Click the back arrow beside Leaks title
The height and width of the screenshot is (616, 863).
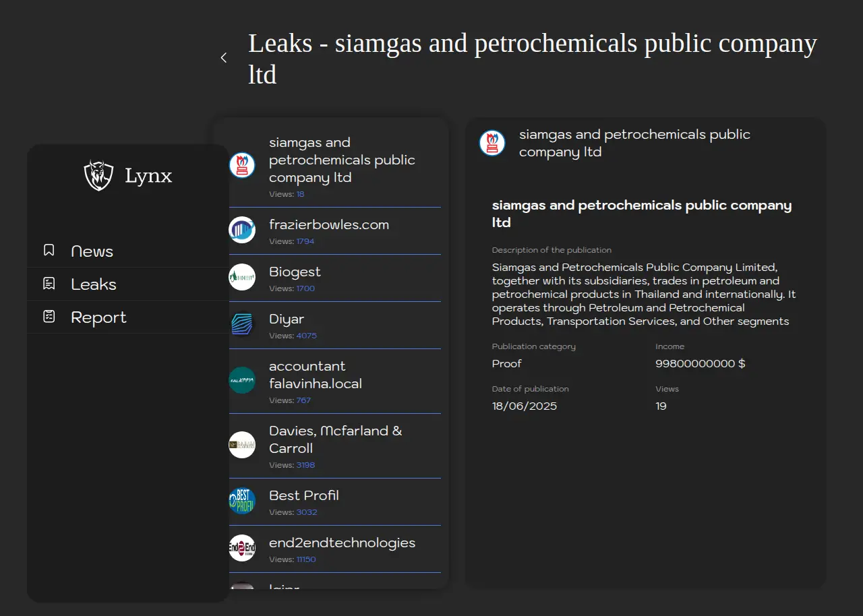click(x=224, y=58)
